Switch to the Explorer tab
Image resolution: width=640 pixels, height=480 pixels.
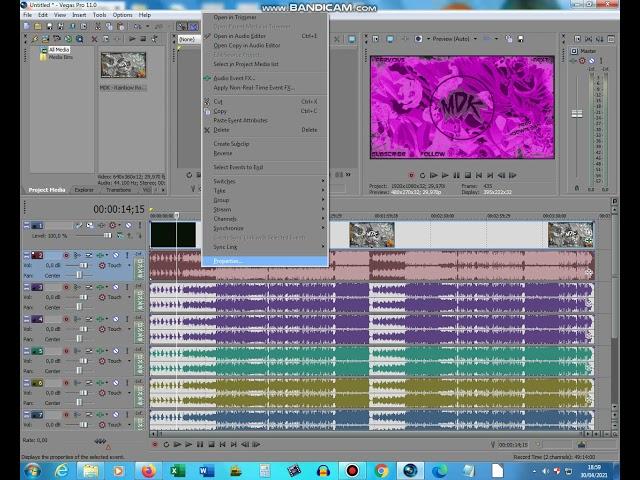tap(84, 189)
